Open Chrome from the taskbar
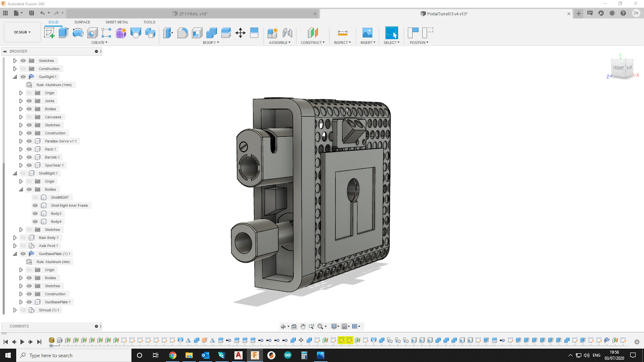This screenshot has height=362, width=644. (173, 355)
